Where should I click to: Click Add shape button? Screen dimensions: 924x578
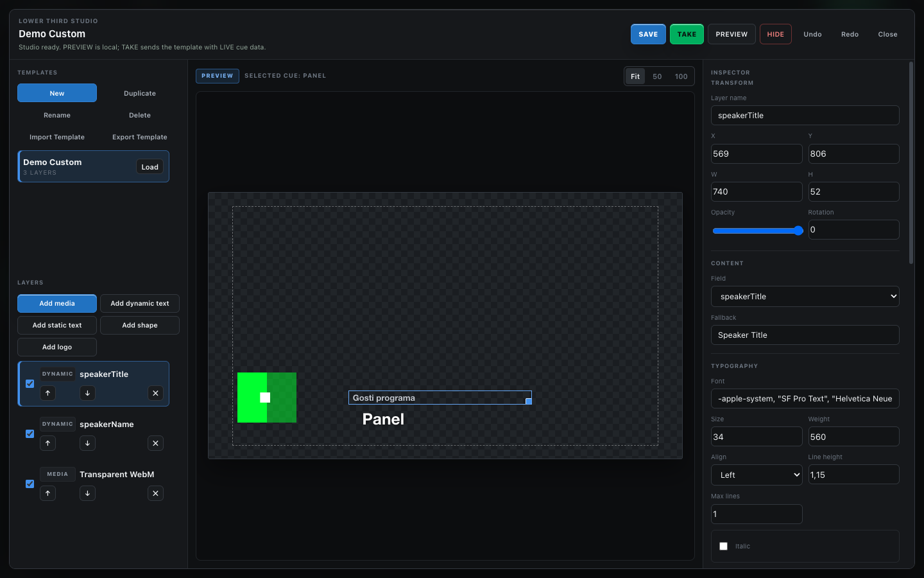(x=140, y=325)
